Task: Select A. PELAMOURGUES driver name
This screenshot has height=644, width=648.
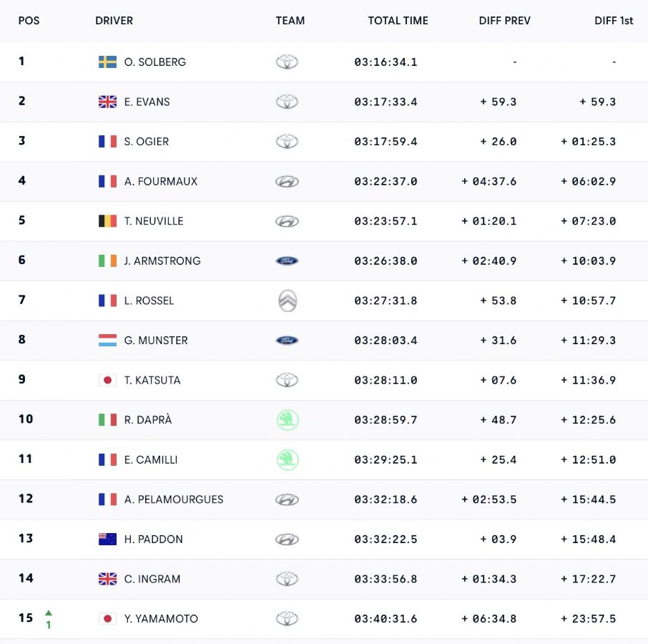Action: 174,499
